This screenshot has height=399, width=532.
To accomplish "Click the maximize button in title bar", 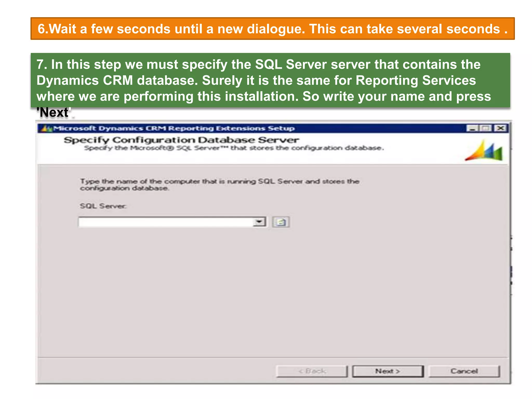I will click(486, 128).
